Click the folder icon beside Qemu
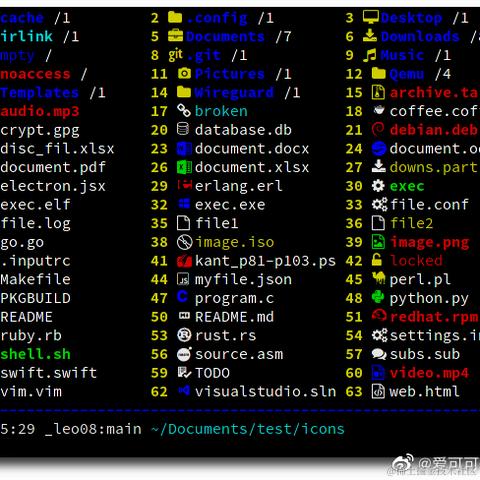The height and width of the screenshot is (480, 480). click(379, 73)
